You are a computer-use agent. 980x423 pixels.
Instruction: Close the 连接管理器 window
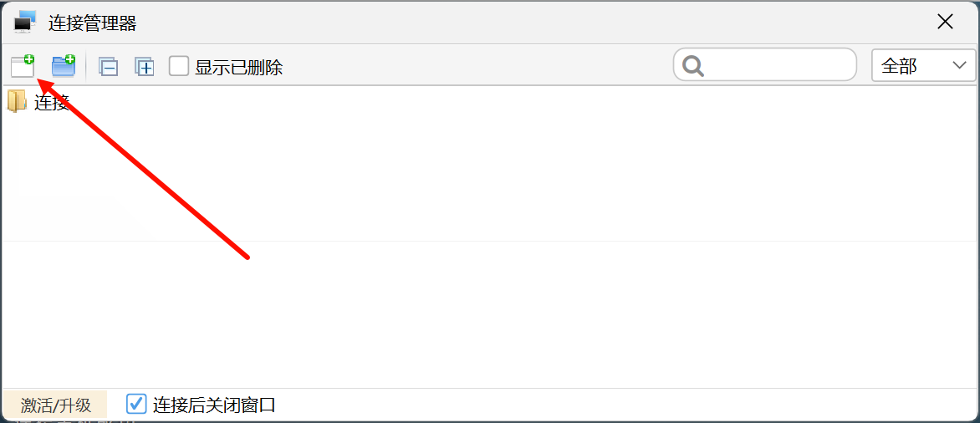945,22
